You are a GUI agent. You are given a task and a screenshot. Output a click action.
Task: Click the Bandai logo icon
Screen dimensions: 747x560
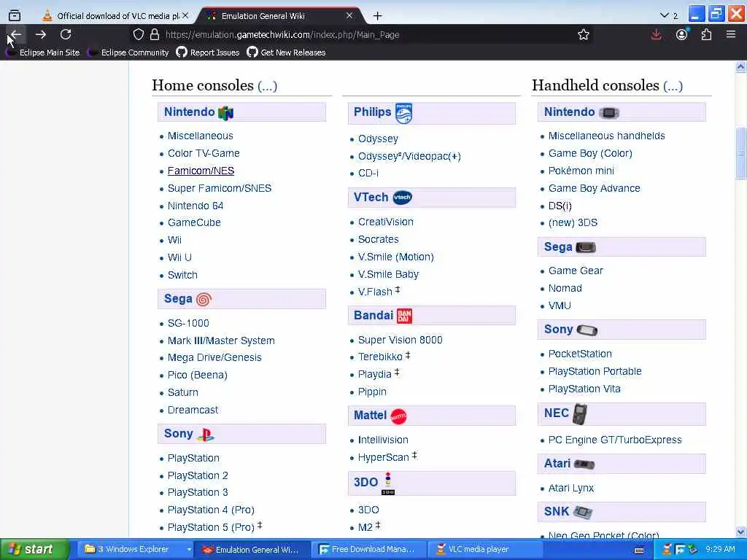coord(404,316)
